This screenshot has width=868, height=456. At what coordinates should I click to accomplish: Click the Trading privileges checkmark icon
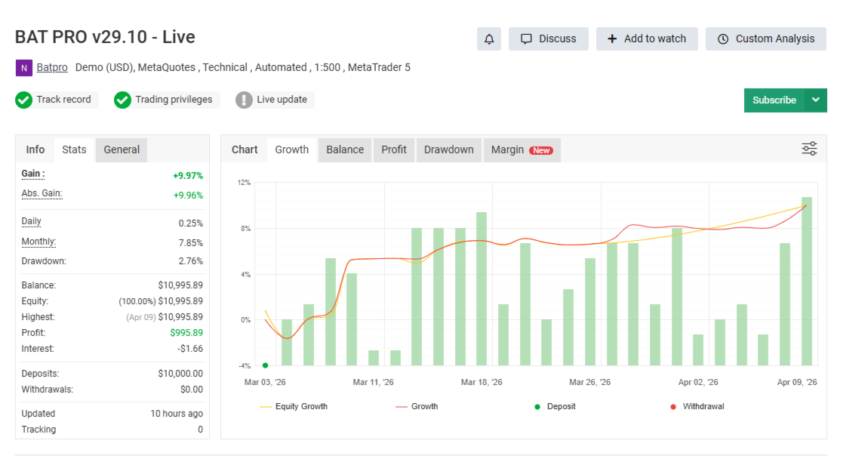123,100
